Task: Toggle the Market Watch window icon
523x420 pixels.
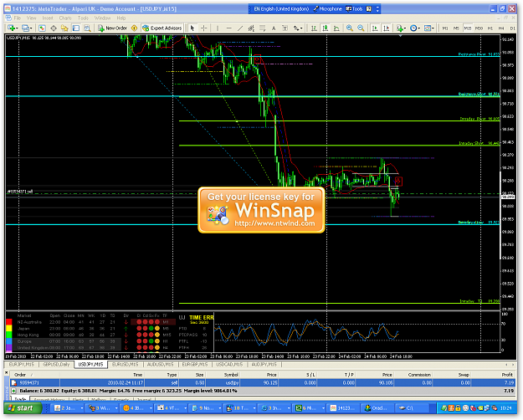Action: tap(42, 28)
